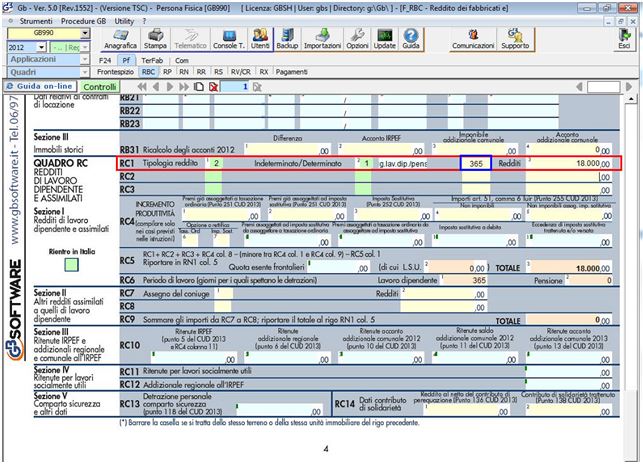This screenshot has width=643, height=466.
Task: Click RC1 days field showing 365
Action: pyautogui.click(x=476, y=163)
